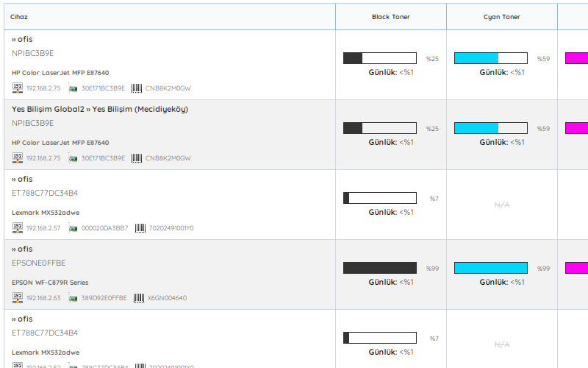The image size is (588, 368).
Task: Click the IP icon in the Yes Bilişim row
Action: point(18,158)
